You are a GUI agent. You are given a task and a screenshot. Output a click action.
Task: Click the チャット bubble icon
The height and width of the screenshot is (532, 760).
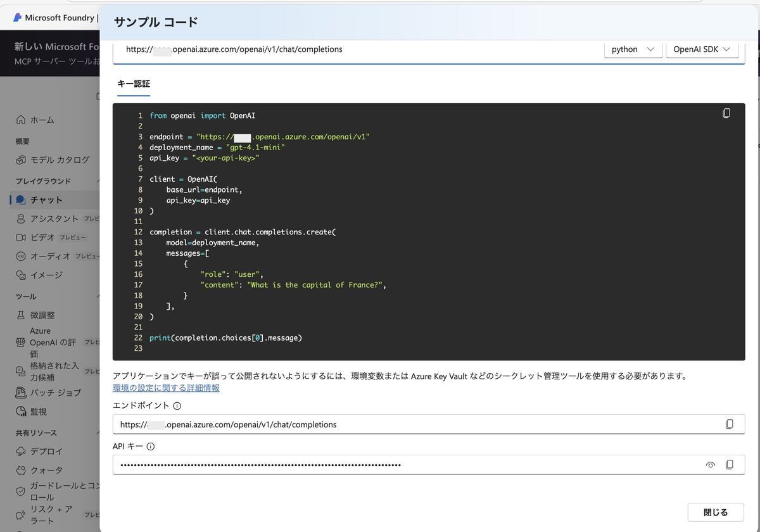[21, 199]
